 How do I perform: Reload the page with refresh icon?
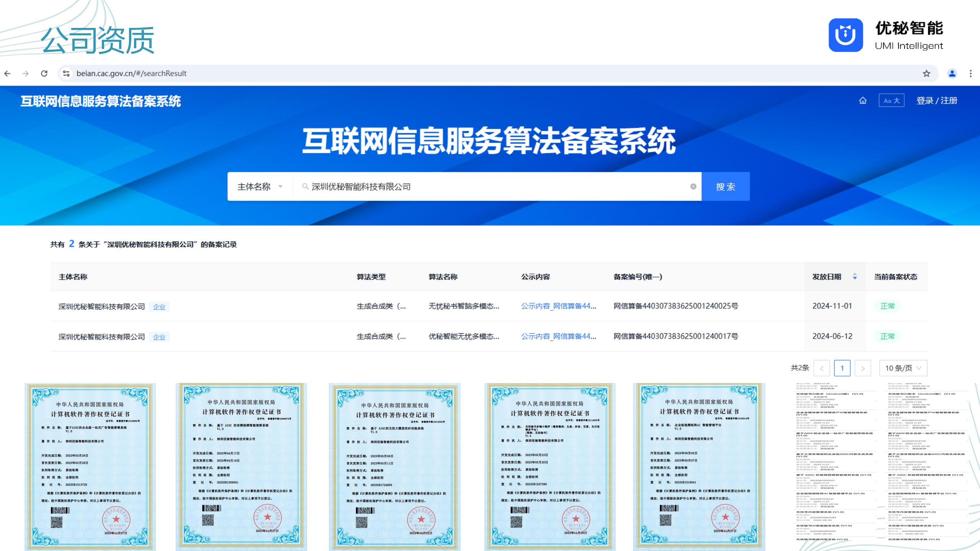click(x=44, y=73)
